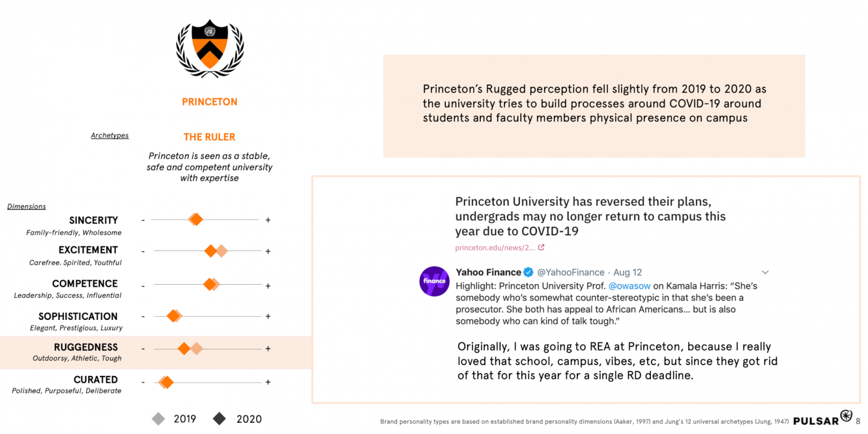Viewport: 868px width, 434px height.
Task: Click the blue verified badge
Action: tap(528, 272)
